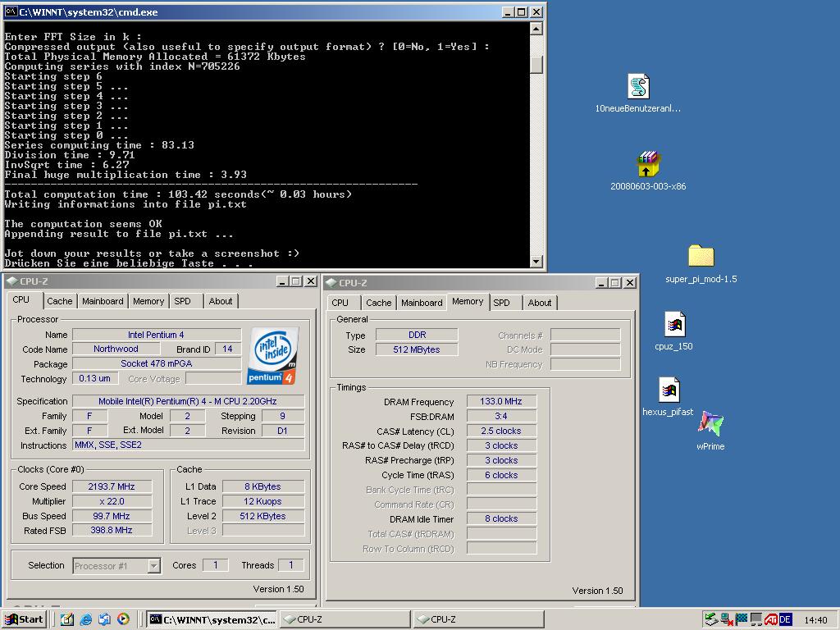Click the cmd window scrollbar thumb
The height and width of the screenshot is (630, 840).
coord(536,65)
